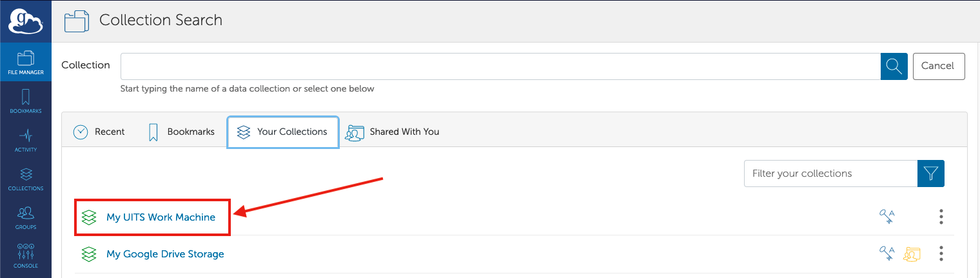Open My UITS Work Machine collection
Viewport: 980px width, 278px height.
pyautogui.click(x=161, y=217)
